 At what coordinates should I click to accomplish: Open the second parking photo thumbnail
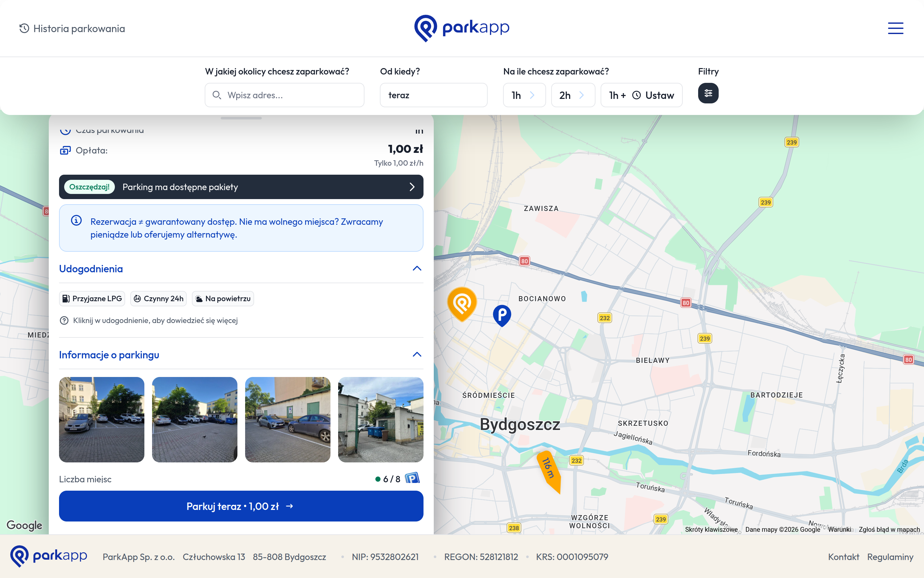point(195,419)
